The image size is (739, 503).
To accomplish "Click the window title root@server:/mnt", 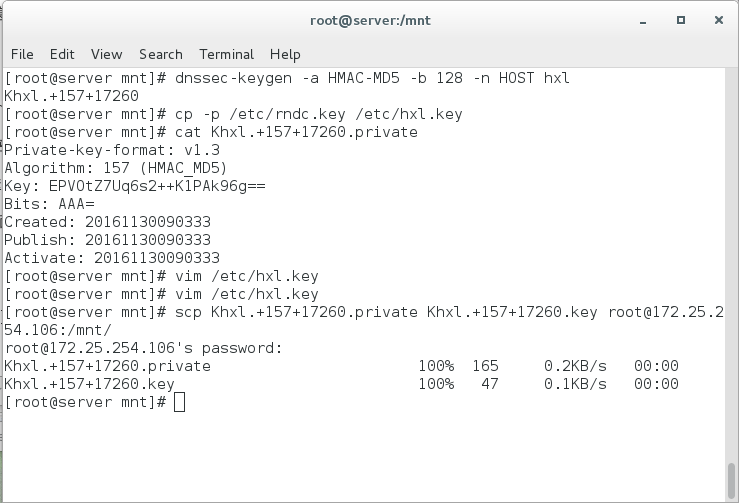I will [x=370, y=21].
